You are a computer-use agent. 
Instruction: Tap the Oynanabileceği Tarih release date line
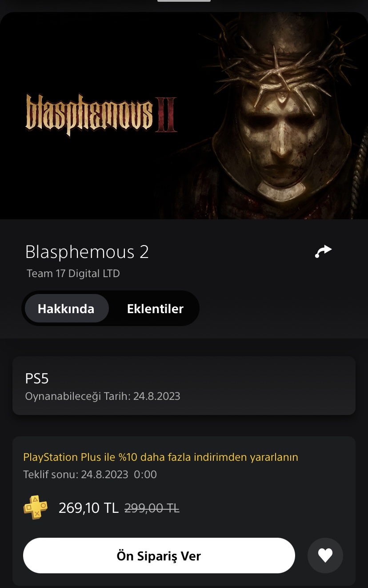[x=103, y=396]
